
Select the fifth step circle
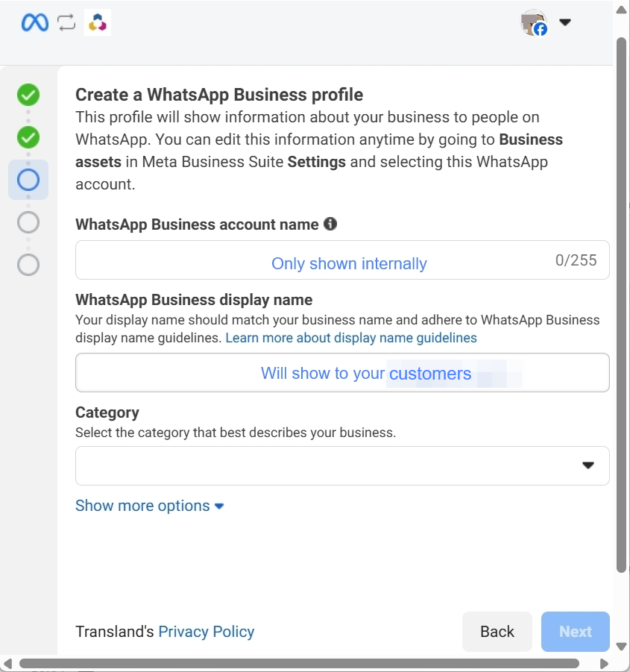(28, 265)
